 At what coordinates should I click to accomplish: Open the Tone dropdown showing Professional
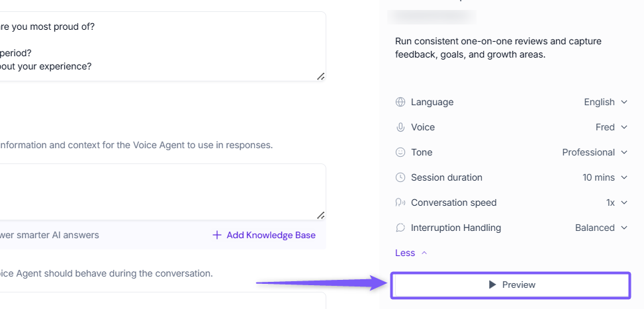click(594, 152)
